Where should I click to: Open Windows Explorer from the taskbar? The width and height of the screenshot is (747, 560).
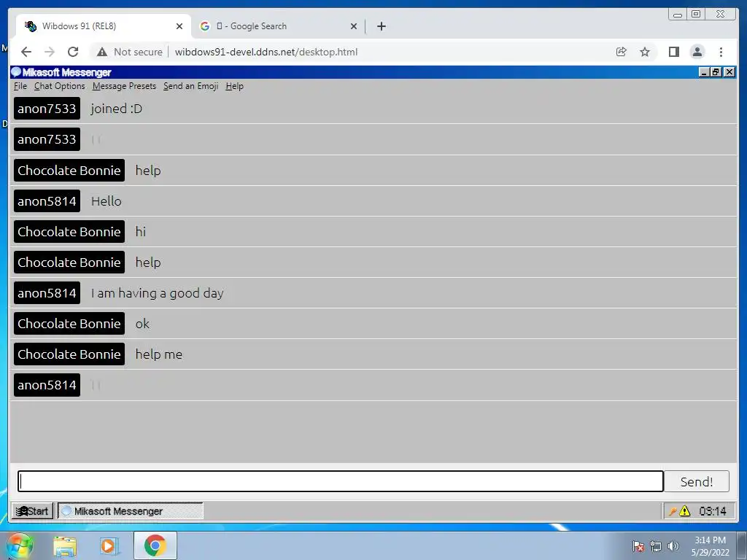point(65,546)
